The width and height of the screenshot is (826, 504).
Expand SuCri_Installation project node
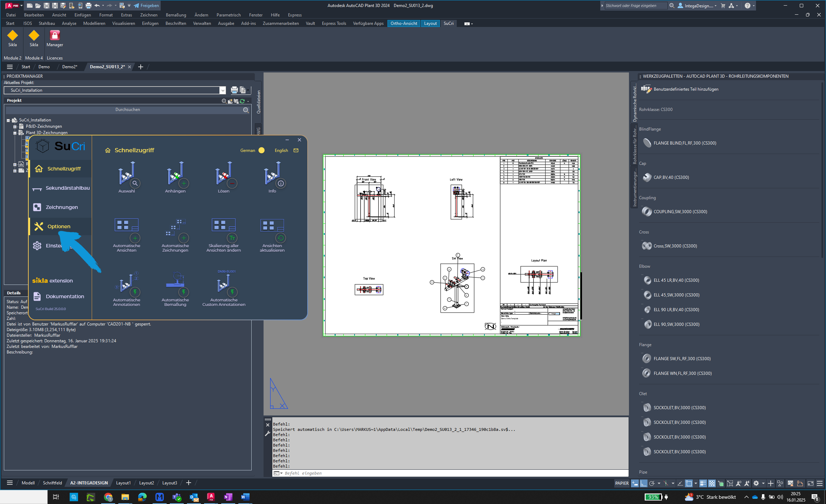click(x=8, y=120)
